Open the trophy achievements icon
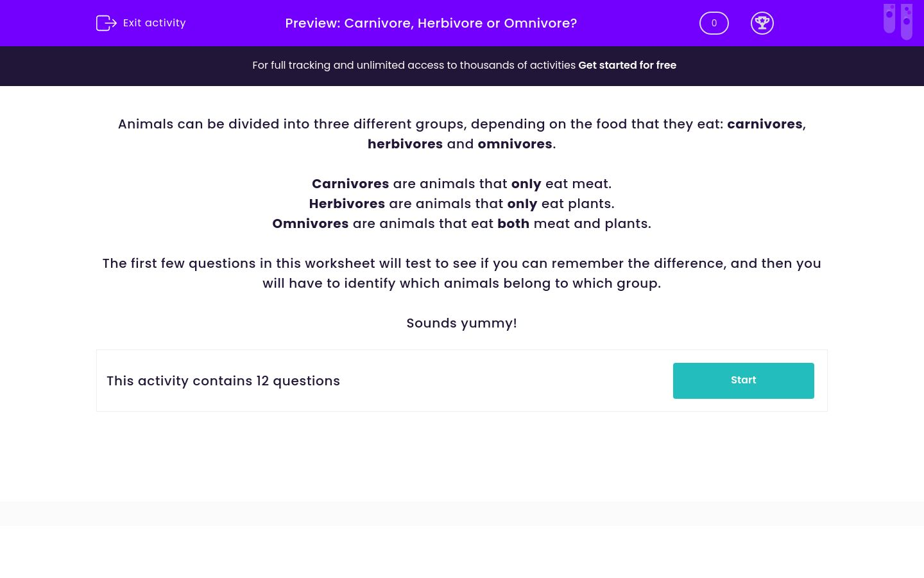Screen dimensions: 924x578 click(x=762, y=23)
